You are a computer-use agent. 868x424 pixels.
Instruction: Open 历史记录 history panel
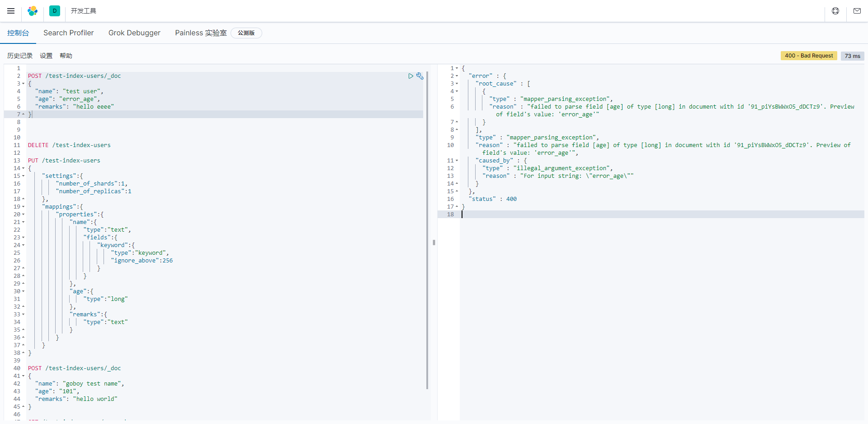[20, 56]
